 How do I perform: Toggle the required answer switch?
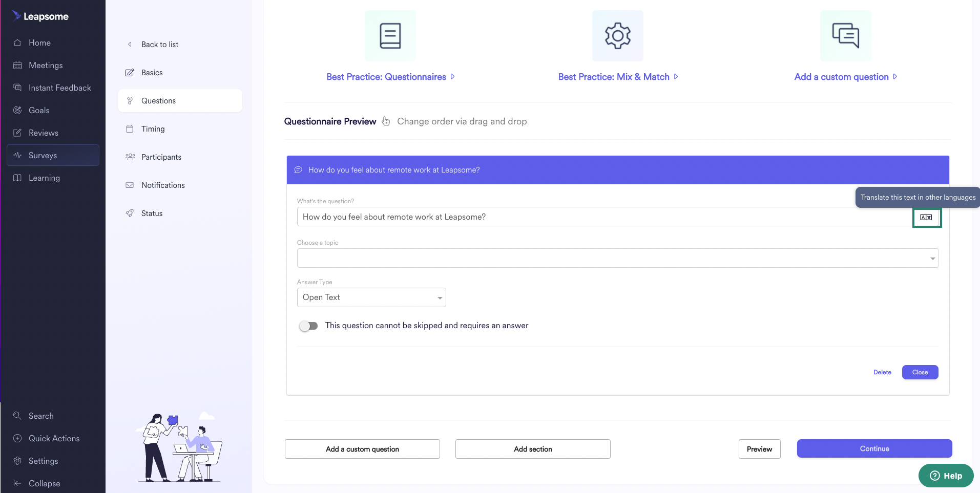point(308,326)
